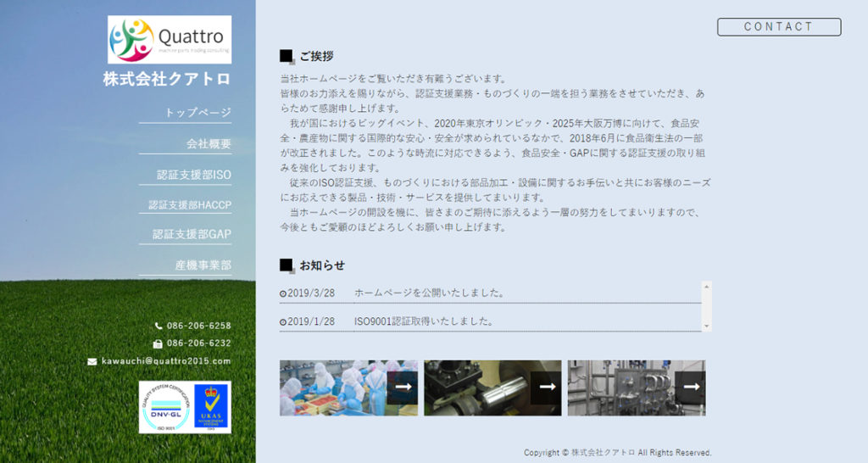Click arrow on machined metal parts image
868x463 pixels.
547,387
